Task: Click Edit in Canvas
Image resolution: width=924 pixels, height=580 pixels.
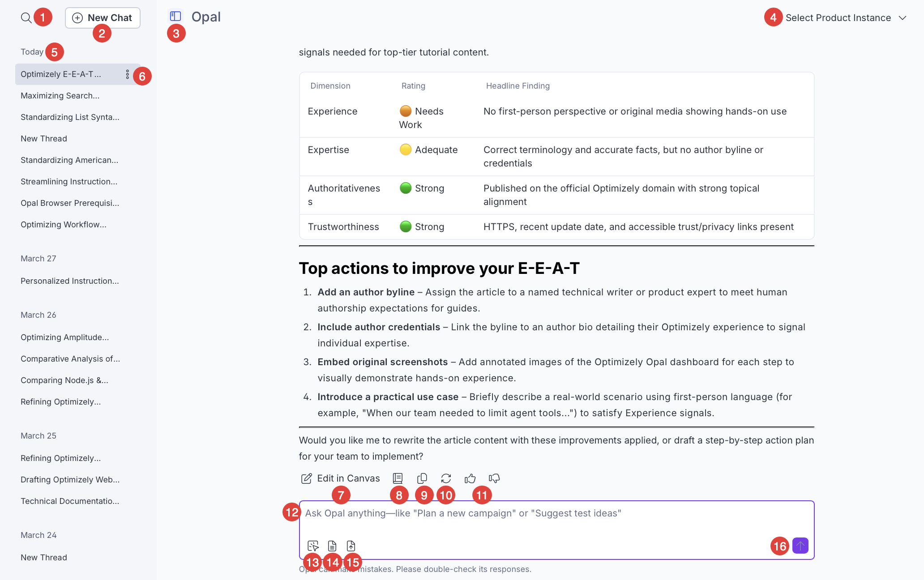Action: coord(340,478)
